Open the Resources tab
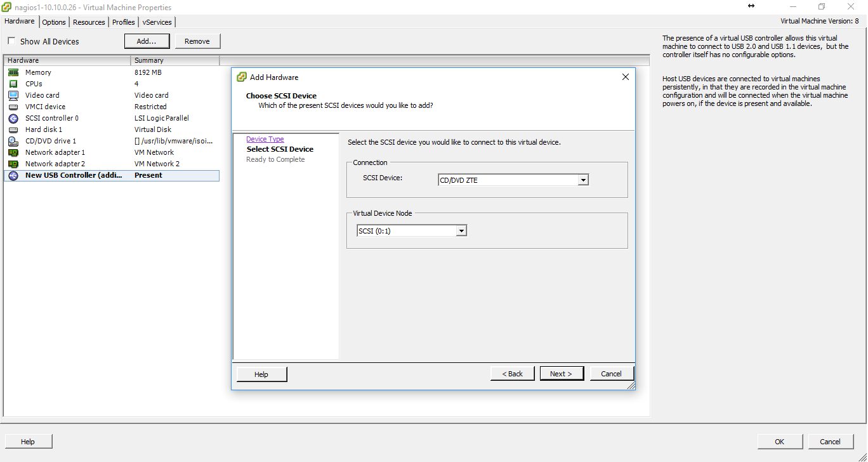This screenshot has width=868, height=462. click(88, 21)
